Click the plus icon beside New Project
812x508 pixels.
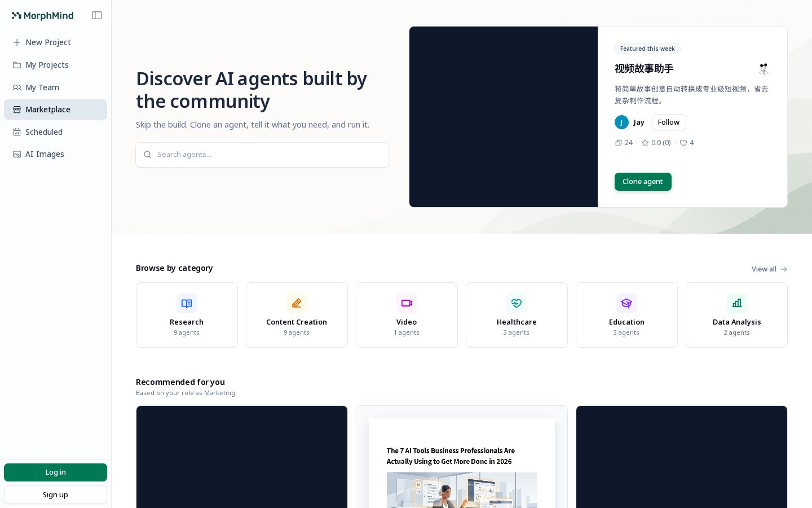point(17,42)
